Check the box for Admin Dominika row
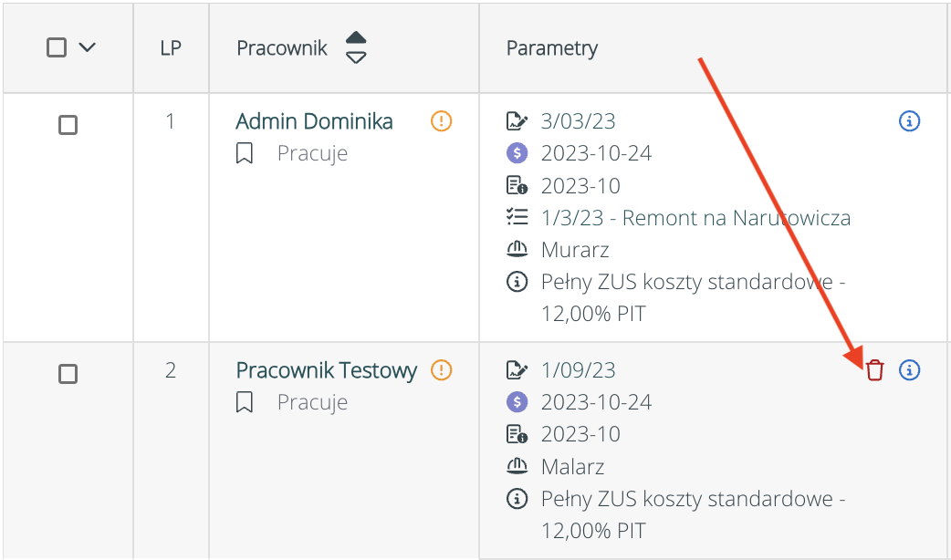This screenshot has height=560, width=951. [68, 125]
